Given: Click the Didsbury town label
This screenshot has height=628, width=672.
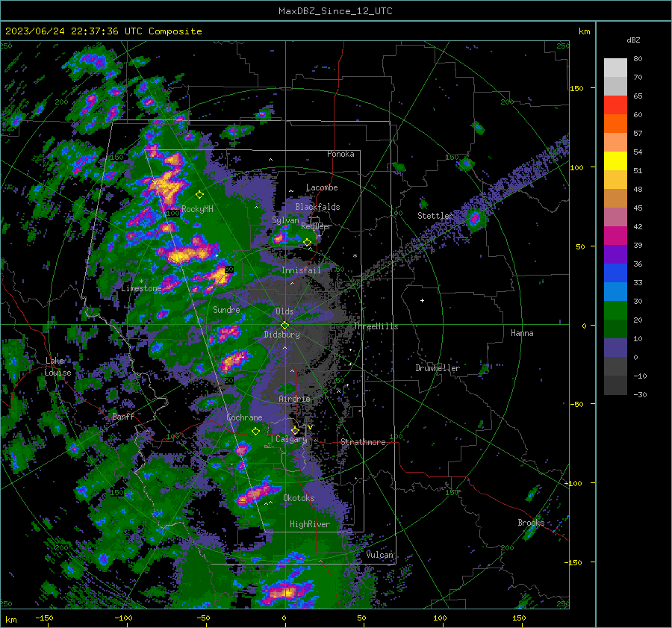Looking at the screenshot, I should [281, 335].
